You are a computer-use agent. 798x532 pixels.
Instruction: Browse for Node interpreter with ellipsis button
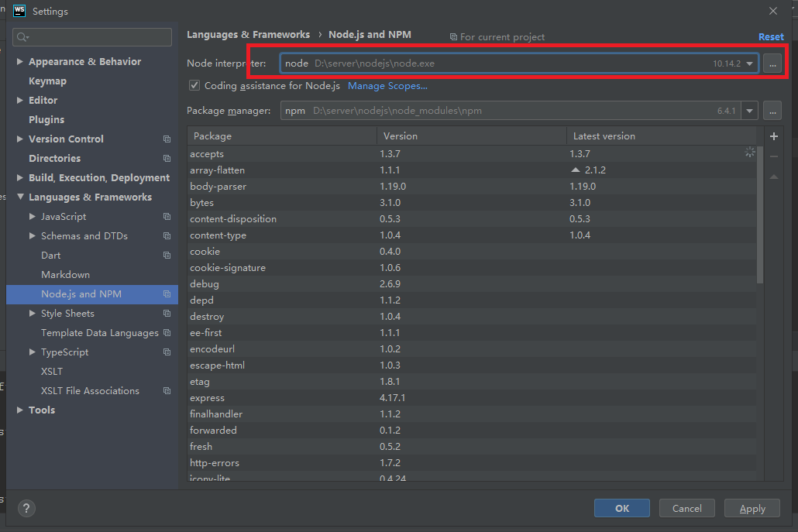(x=772, y=63)
